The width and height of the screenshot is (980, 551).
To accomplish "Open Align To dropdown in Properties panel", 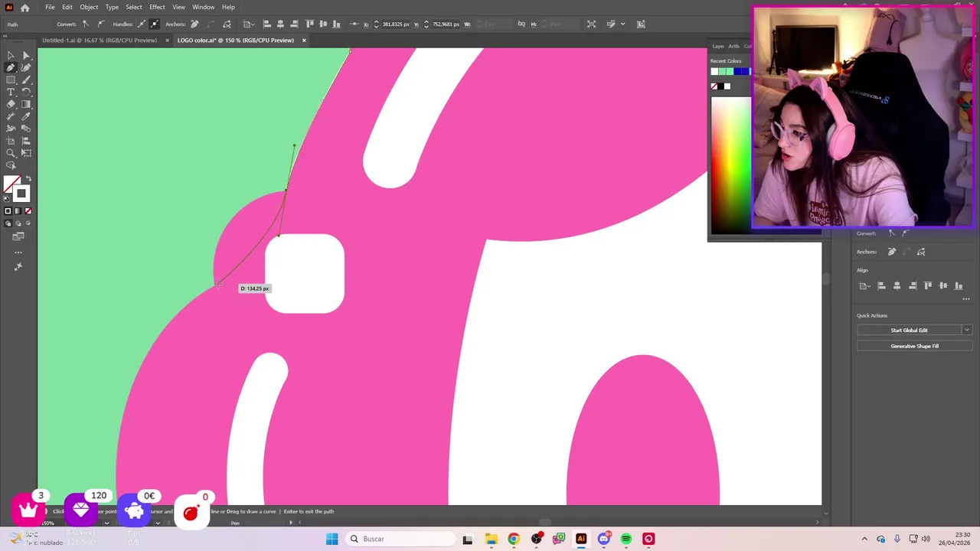I will click(x=865, y=285).
